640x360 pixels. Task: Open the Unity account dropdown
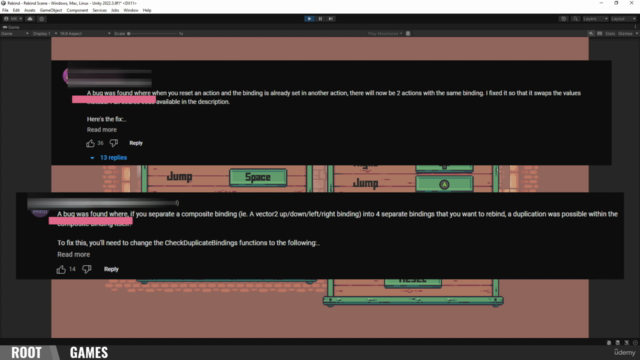point(13,19)
